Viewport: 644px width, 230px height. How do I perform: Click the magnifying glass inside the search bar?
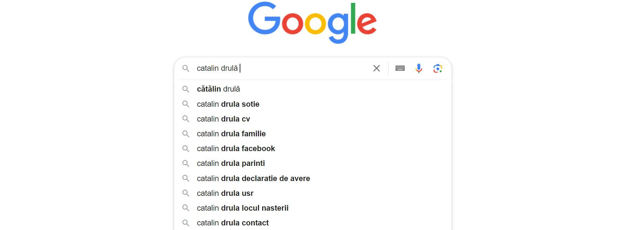click(187, 68)
